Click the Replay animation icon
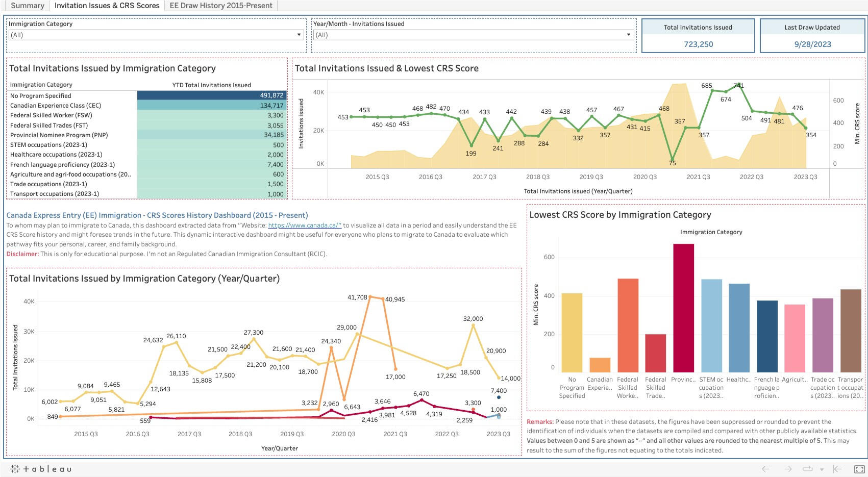Screen dimensions: 868x477 [807, 469]
